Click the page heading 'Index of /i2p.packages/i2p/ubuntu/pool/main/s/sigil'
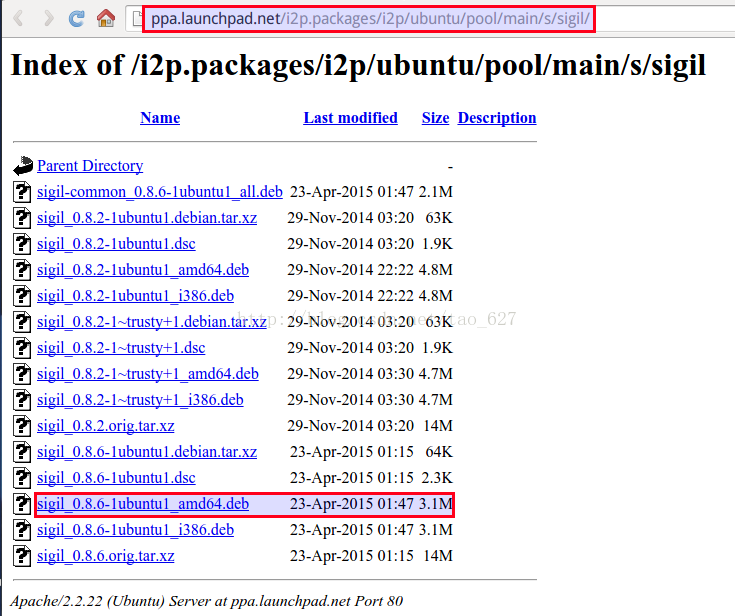Image resolution: width=735 pixels, height=616 pixels. pyautogui.click(x=358, y=66)
